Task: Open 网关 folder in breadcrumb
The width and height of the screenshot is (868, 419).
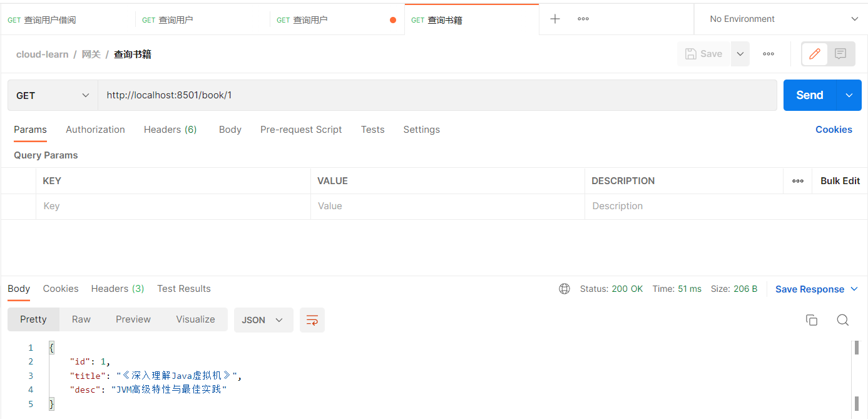Action: click(x=91, y=54)
